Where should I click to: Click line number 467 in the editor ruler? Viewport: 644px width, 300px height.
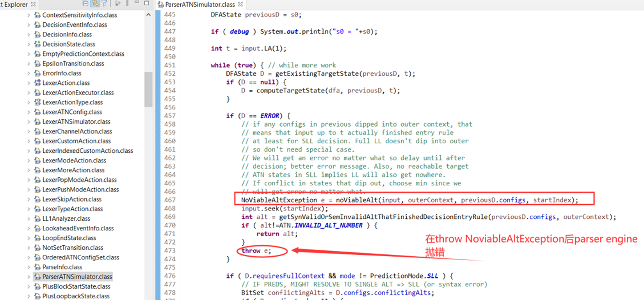coord(171,200)
